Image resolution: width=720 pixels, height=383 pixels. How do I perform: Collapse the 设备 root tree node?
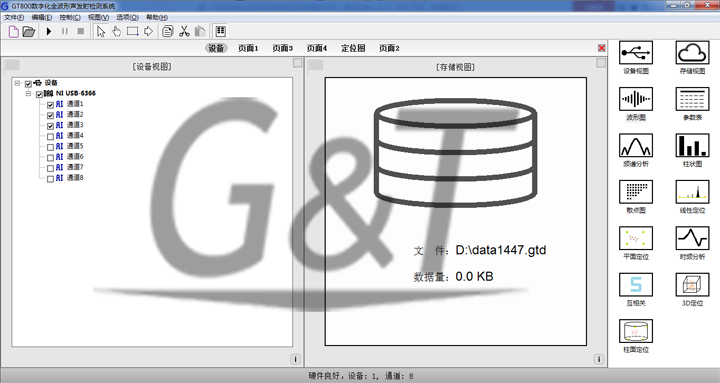(17, 83)
